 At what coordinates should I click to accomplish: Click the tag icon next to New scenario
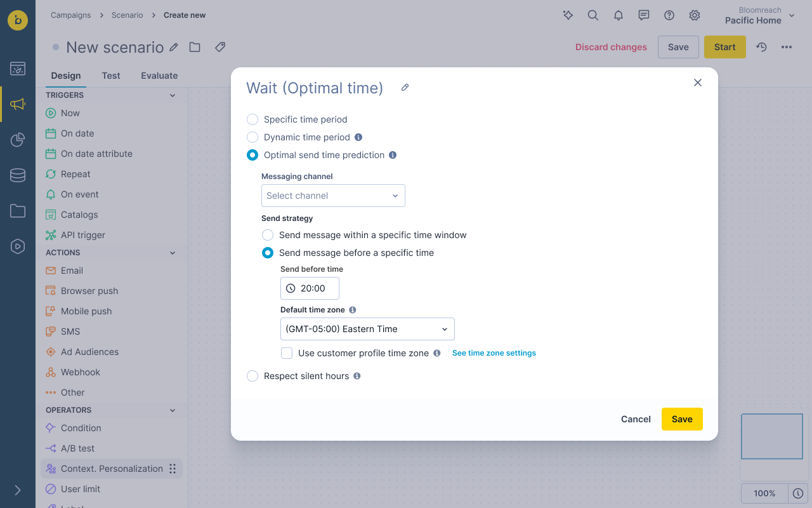(219, 46)
